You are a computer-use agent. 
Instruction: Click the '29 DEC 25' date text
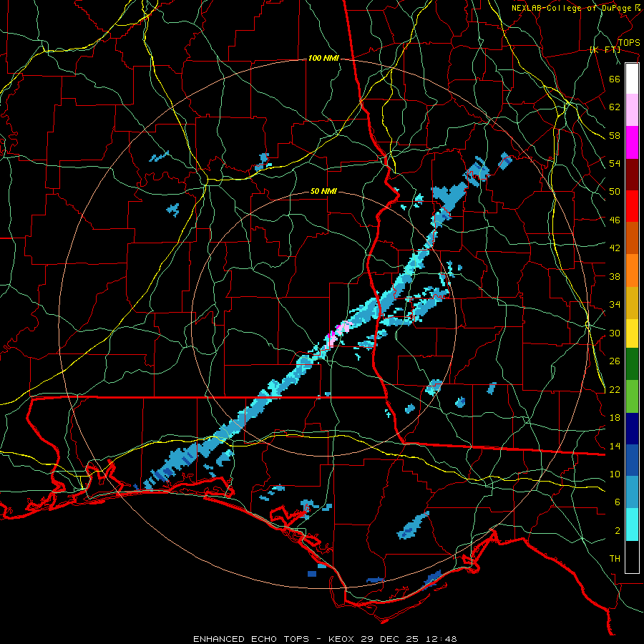[390, 639]
